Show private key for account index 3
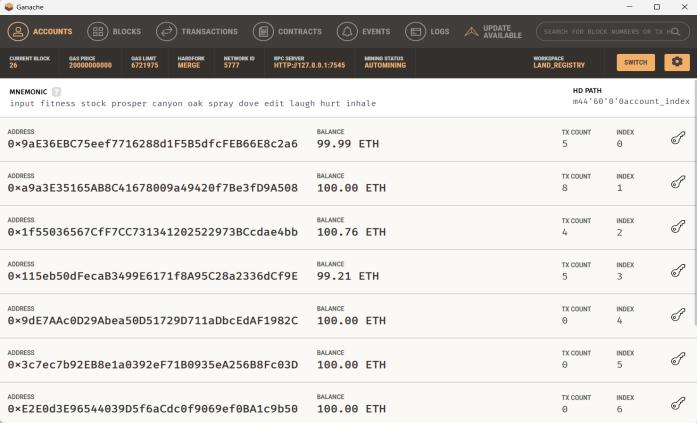The image size is (697, 423). (x=677, y=271)
